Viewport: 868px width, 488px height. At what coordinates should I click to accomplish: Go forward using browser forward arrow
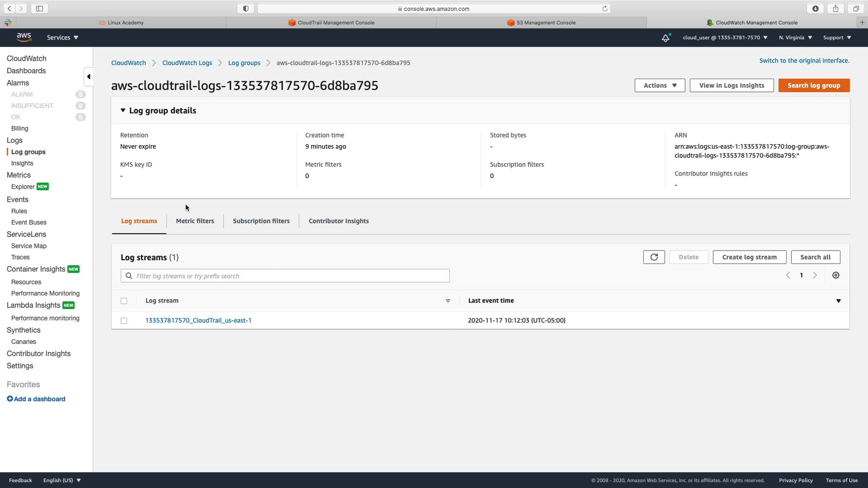click(x=21, y=8)
